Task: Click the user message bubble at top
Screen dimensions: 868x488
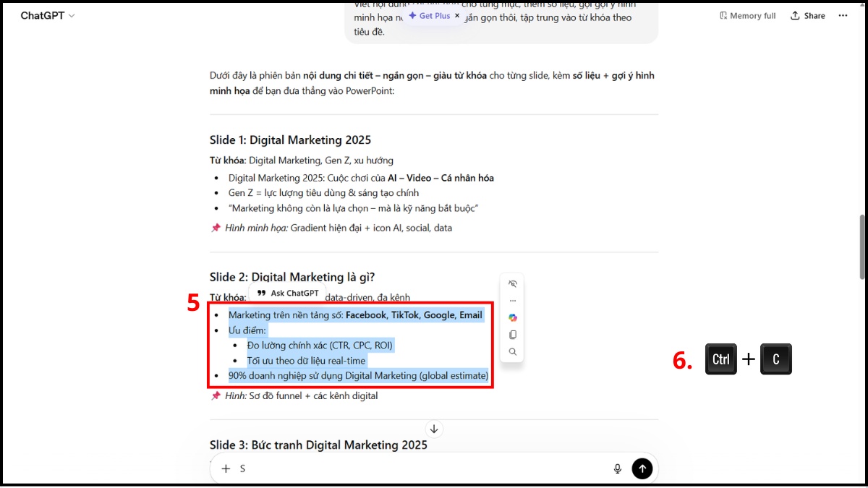Action: pyautogui.click(x=501, y=22)
